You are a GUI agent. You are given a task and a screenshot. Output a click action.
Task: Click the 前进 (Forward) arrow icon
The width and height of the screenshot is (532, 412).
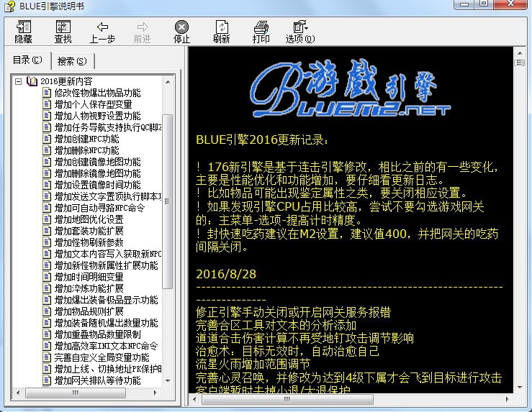143,27
